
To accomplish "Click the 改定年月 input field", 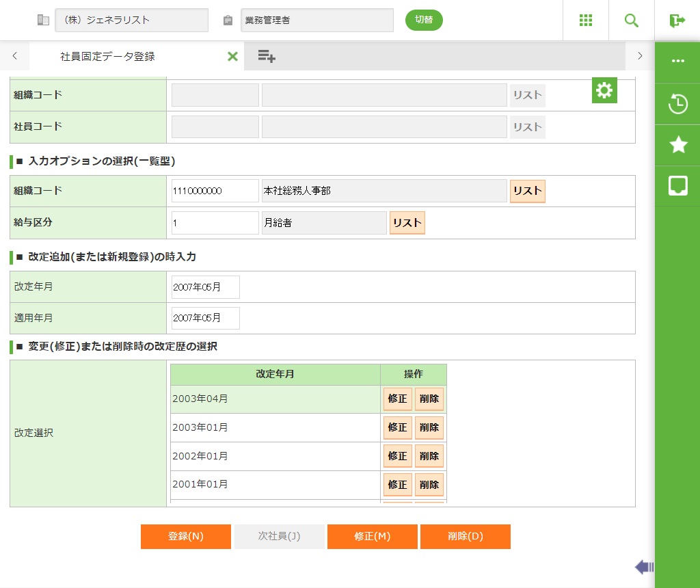I will (x=205, y=287).
